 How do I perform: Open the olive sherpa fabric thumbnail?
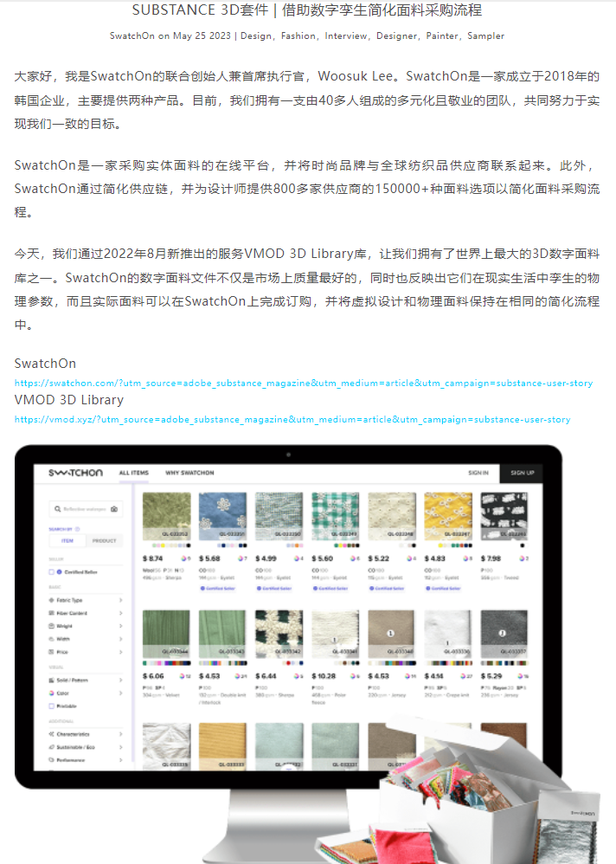pyautogui.click(x=166, y=516)
